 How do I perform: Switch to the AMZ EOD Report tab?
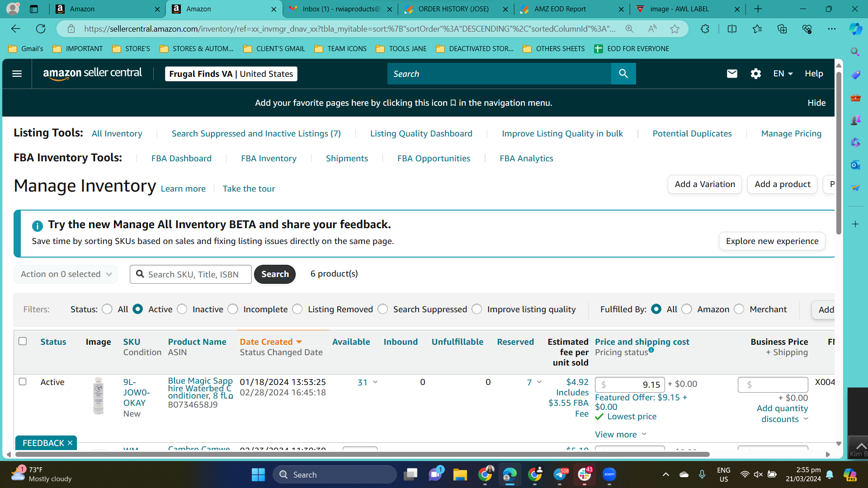tap(571, 9)
